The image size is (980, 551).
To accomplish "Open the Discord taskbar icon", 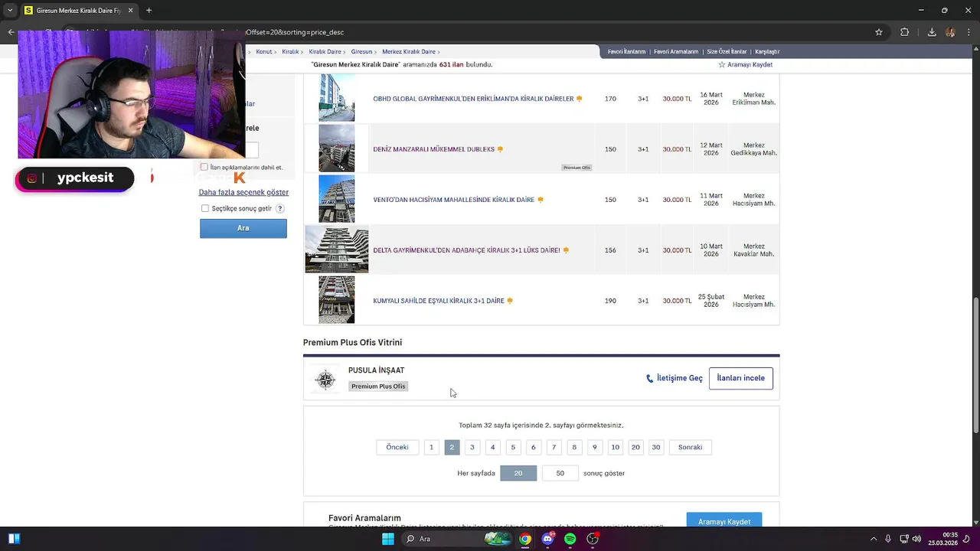I will pyautogui.click(x=547, y=539).
